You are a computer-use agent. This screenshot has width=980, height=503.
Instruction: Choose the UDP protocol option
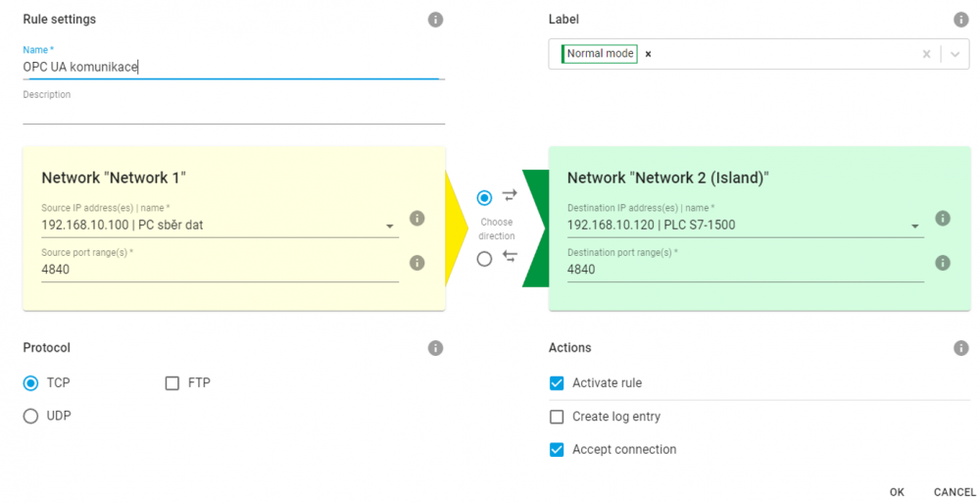click(x=30, y=416)
